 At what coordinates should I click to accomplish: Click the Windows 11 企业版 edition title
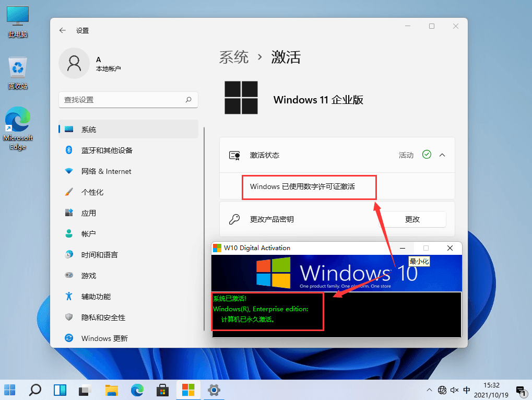(x=318, y=100)
